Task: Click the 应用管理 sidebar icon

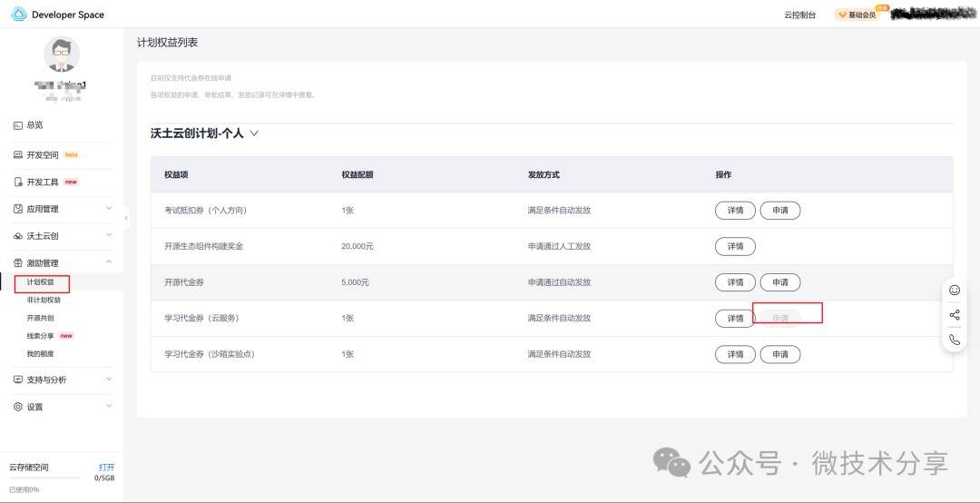Action: (x=18, y=209)
